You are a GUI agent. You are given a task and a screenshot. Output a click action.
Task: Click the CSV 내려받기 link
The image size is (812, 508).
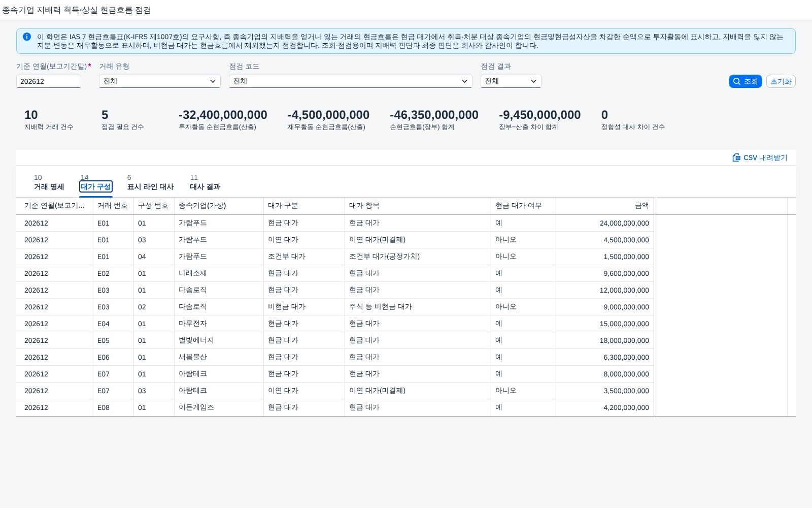click(x=760, y=157)
